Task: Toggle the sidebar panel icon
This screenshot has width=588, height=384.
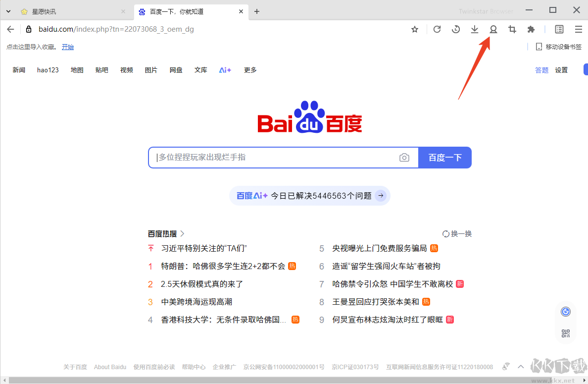Action: point(559,29)
